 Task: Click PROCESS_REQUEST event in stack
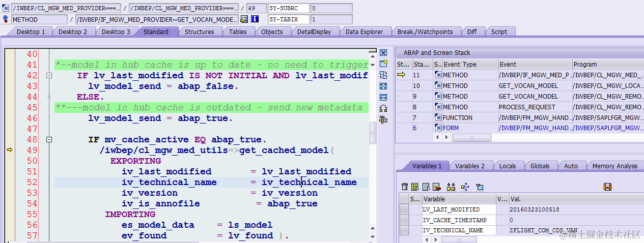tap(535, 107)
